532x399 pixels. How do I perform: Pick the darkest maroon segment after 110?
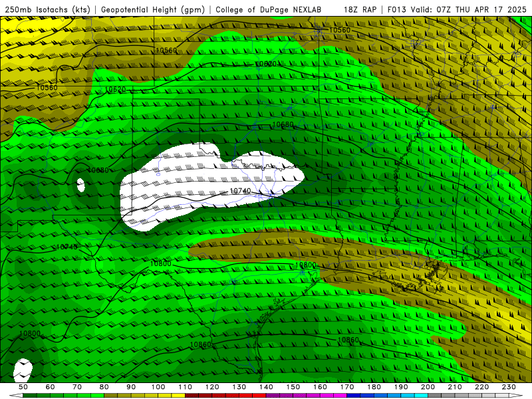(192, 396)
